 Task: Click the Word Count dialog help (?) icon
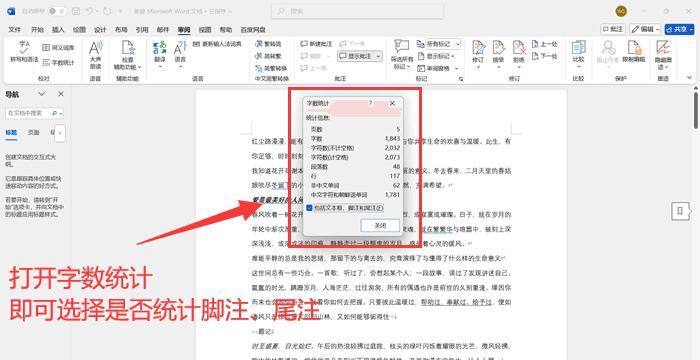click(370, 103)
